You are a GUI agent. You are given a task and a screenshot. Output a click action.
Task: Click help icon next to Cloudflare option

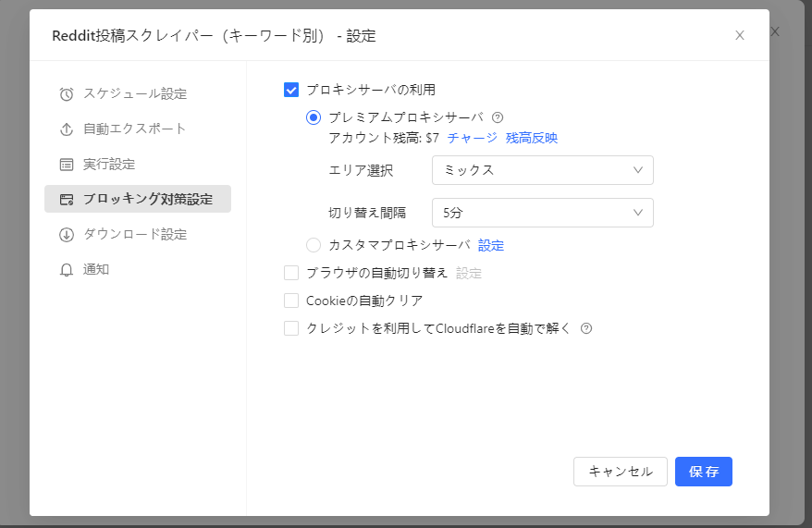(585, 328)
